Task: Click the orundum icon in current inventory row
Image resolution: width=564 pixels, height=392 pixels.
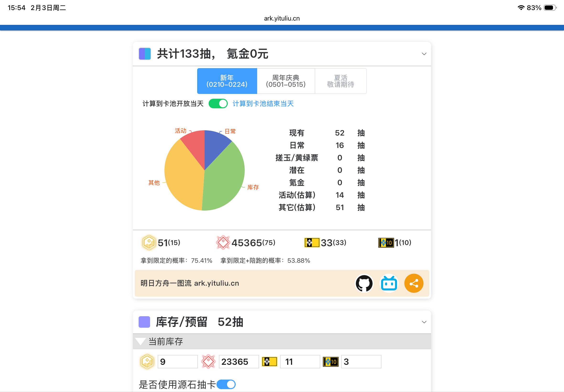Action: coord(208,362)
